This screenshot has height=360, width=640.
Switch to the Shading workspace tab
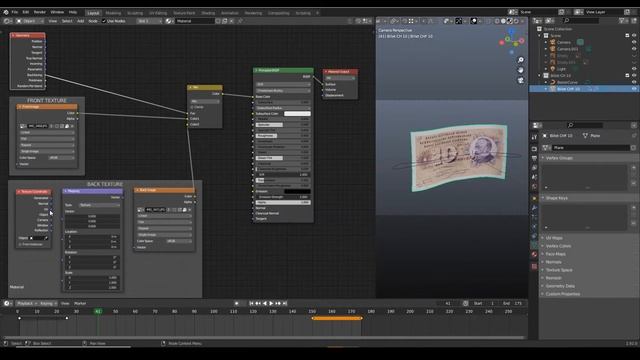pos(208,13)
